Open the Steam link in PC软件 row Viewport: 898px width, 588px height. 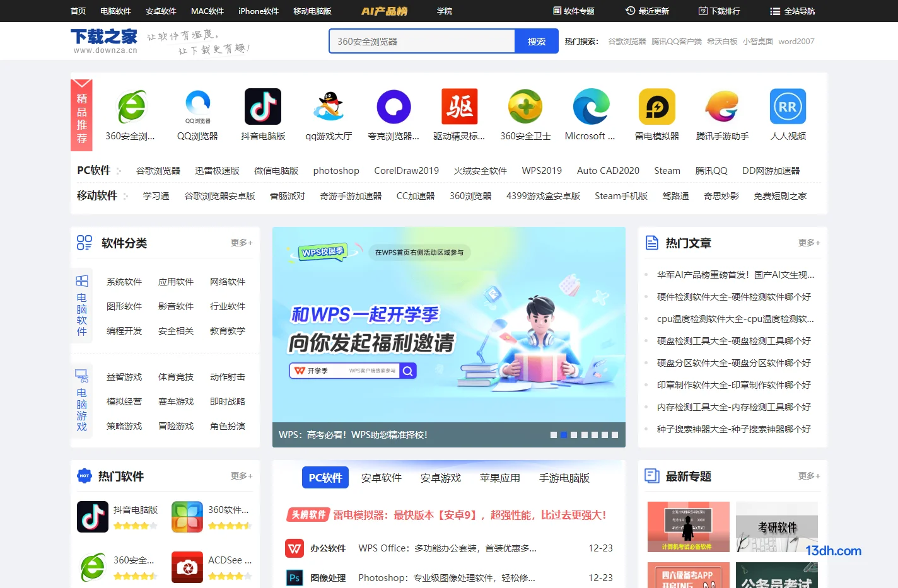(667, 171)
